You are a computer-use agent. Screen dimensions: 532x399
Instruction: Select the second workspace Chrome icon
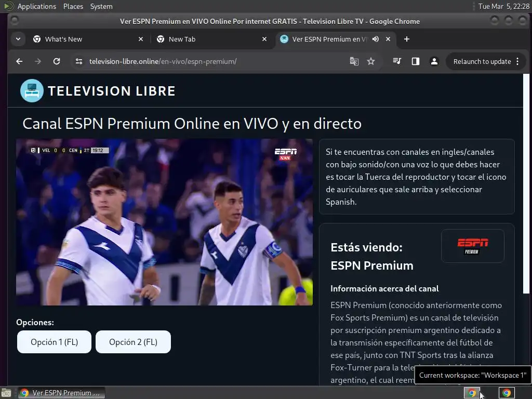pyautogui.click(x=507, y=393)
